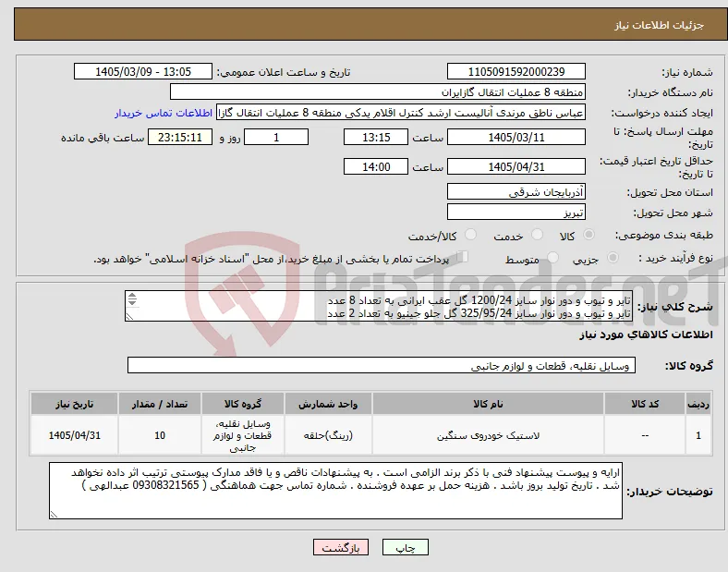The height and width of the screenshot is (572, 728).
Task: Click scroll down arrow in شرح کلی نیاز box
Action: tap(132, 303)
